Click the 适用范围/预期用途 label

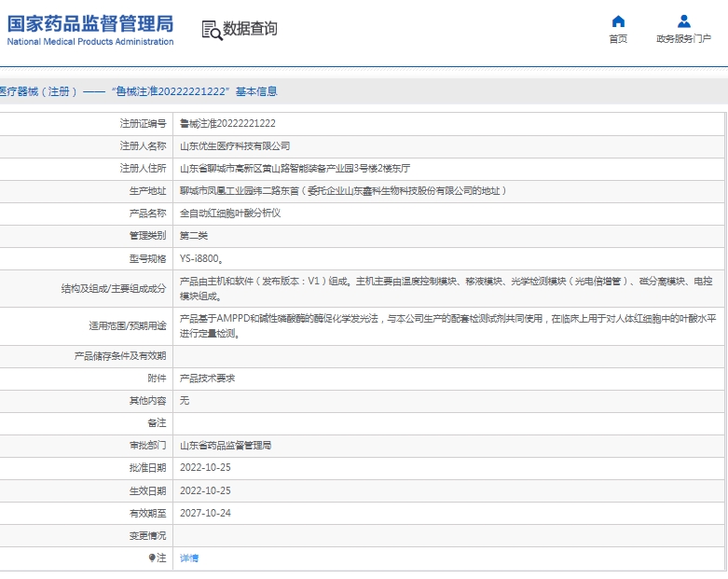pos(128,326)
